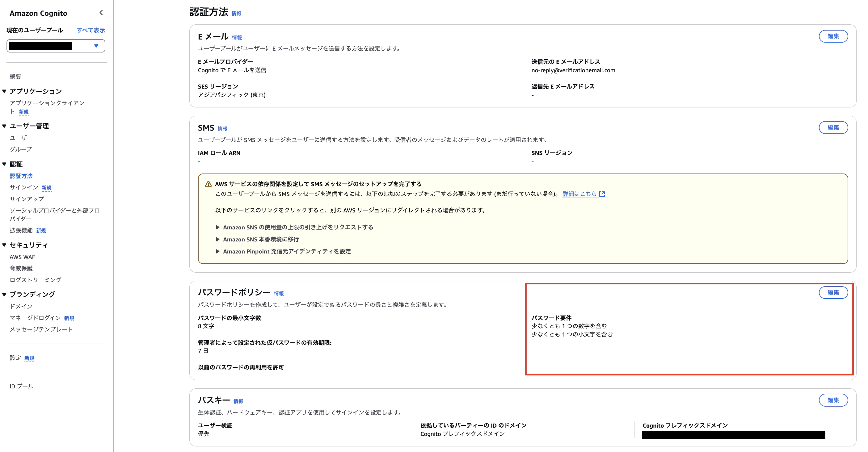Click 新規 badge beside アプリケーションクライアント
The height and width of the screenshot is (452, 868).
tap(23, 112)
